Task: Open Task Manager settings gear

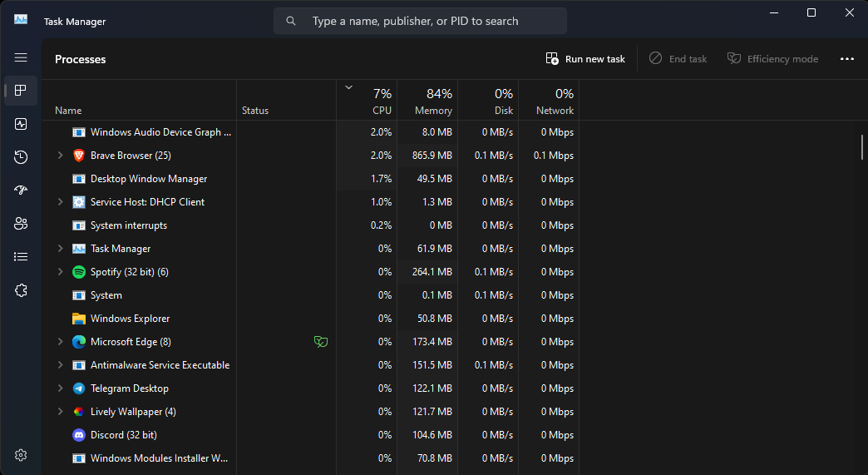Action: click(x=21, y=455)
